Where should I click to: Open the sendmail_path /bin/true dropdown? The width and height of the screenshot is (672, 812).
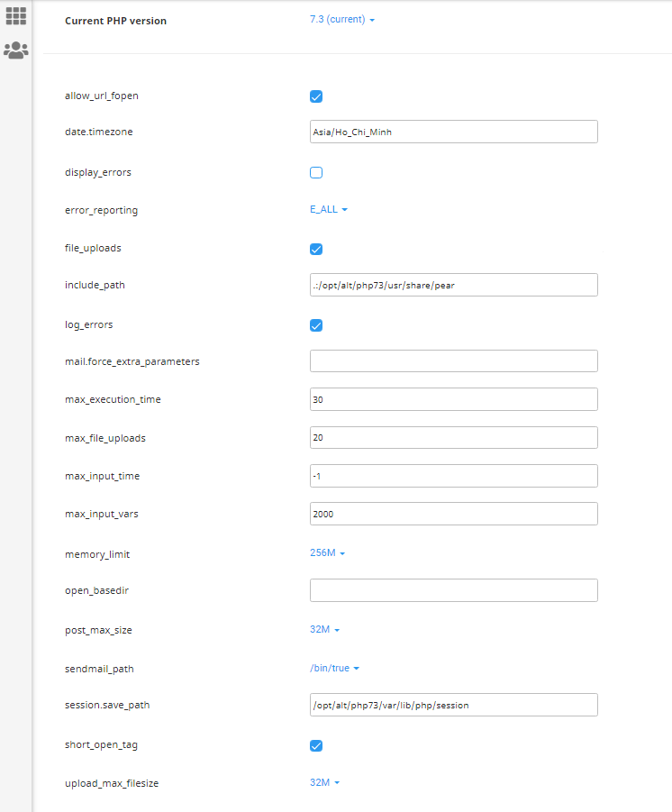point(334,668)
